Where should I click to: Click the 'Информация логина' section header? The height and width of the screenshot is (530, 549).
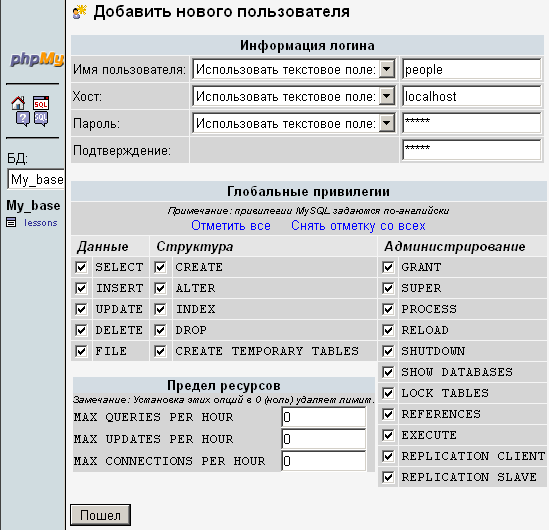pos(307,46)
